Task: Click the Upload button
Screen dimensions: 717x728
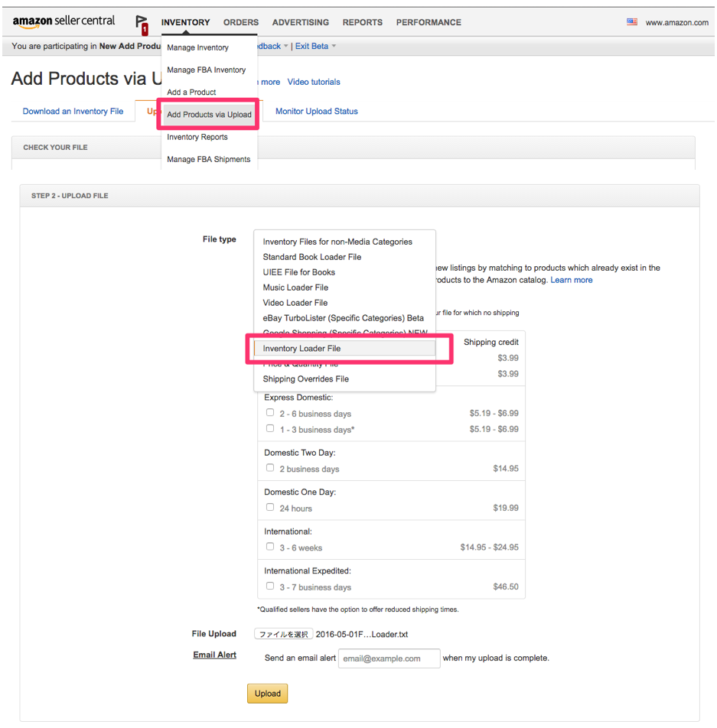Action: click(267, 694)
